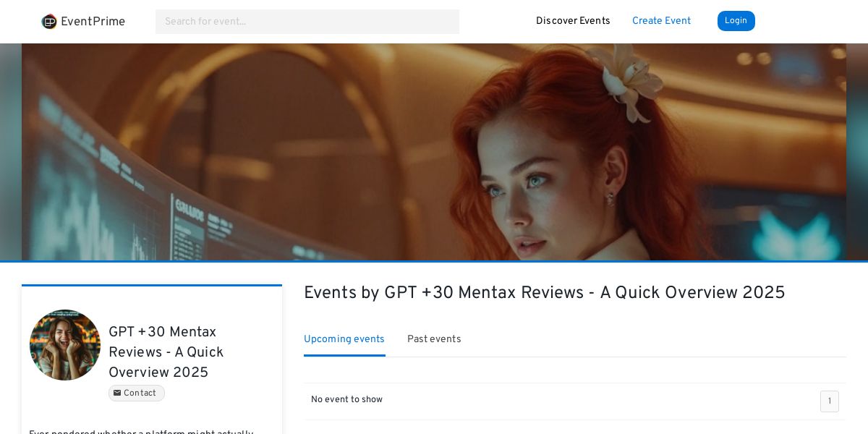The width and height of the screenshot is (868, 434).
Task: Click the Login button
Action: (x=736, y=21)
